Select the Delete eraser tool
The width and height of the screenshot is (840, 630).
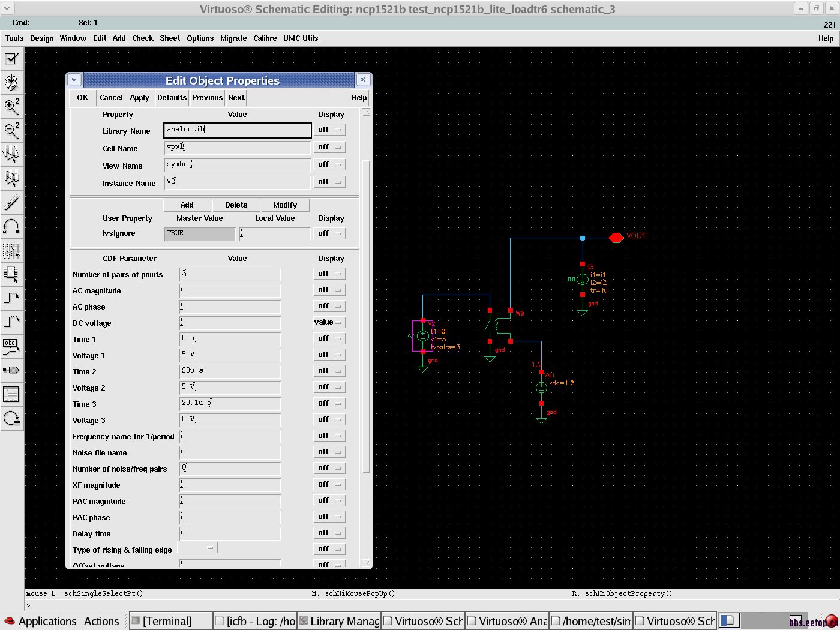[12, 203]
